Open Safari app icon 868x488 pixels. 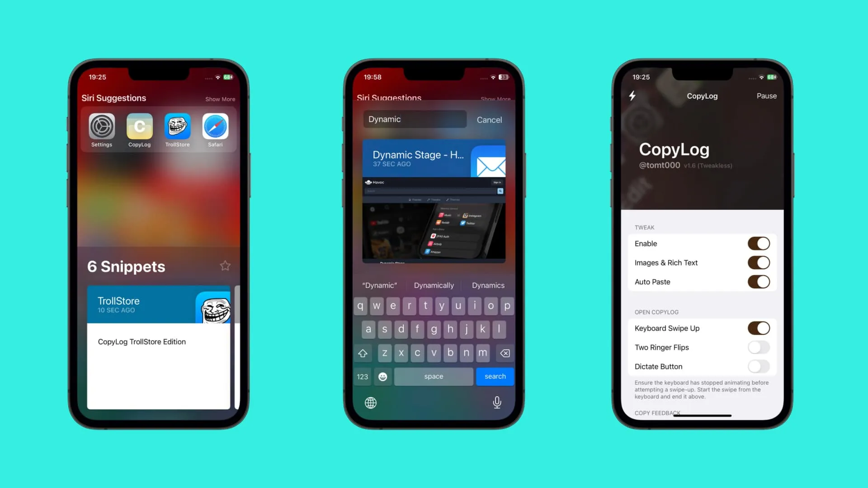(x=216, y=127)
